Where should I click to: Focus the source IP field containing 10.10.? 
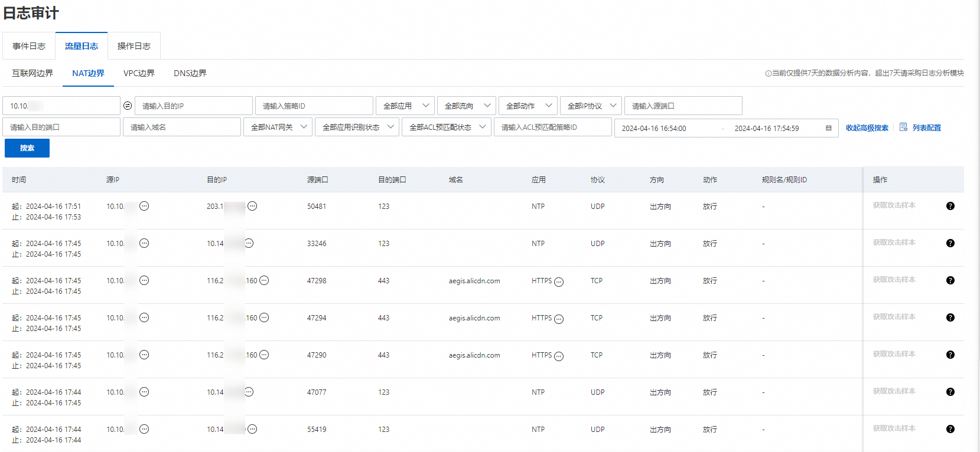(61, 106)
